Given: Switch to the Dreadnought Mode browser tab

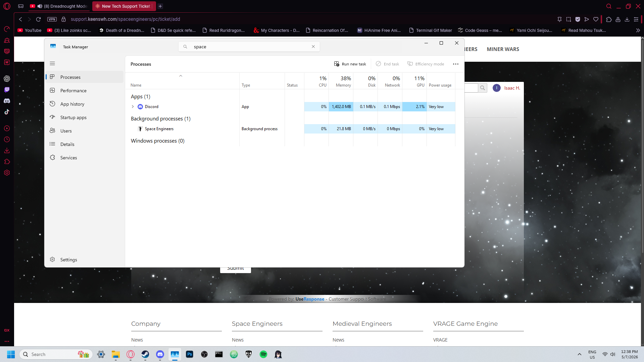Looking at the screenshot, I should (x=59, y=6).
